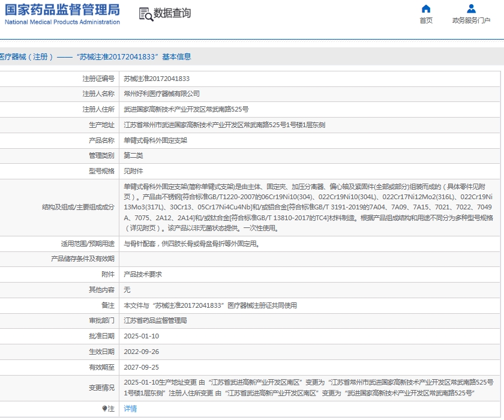Click the 适用范围/预期用途 label

click(x=88, y=244)
